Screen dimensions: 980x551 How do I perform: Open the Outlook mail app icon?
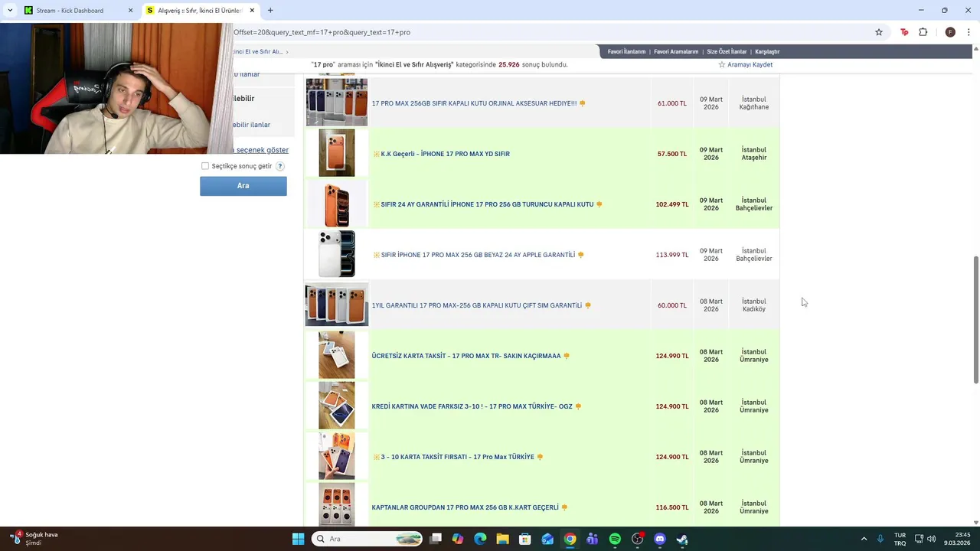tap(547, 539)
